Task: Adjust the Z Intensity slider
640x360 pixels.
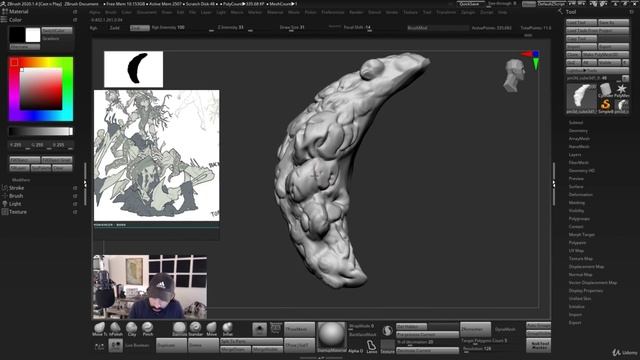Action: pyautogui.click(x=236, y=28)
